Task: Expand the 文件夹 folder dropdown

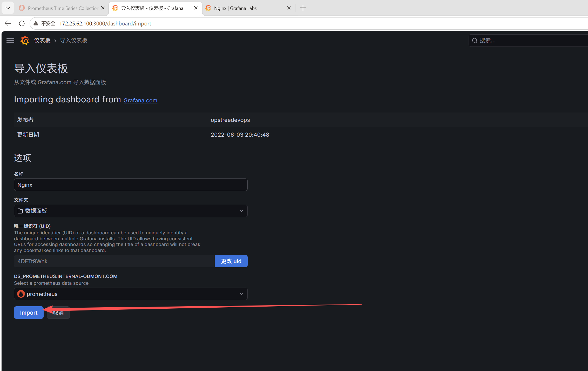Action: coord(131,211)
